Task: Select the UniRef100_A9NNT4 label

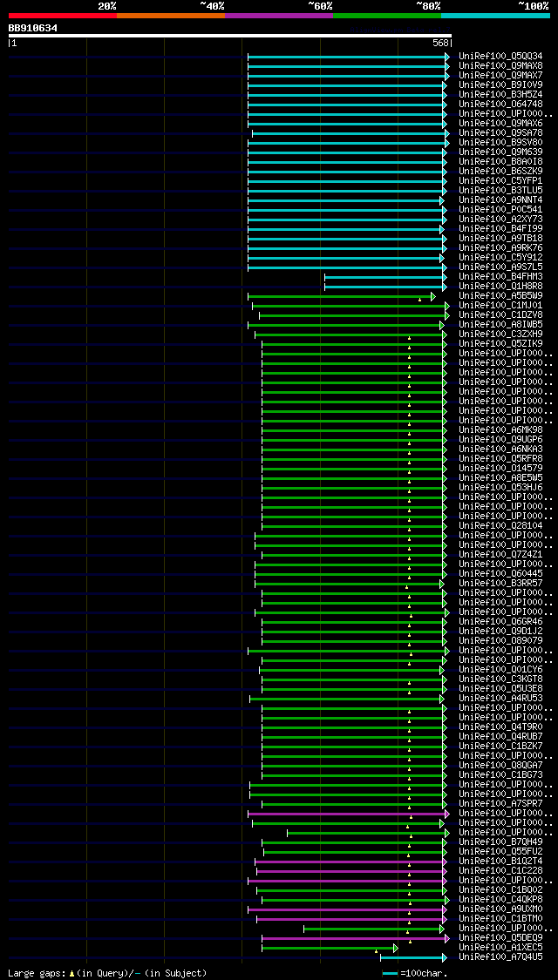Action: [x=500, y=200]
